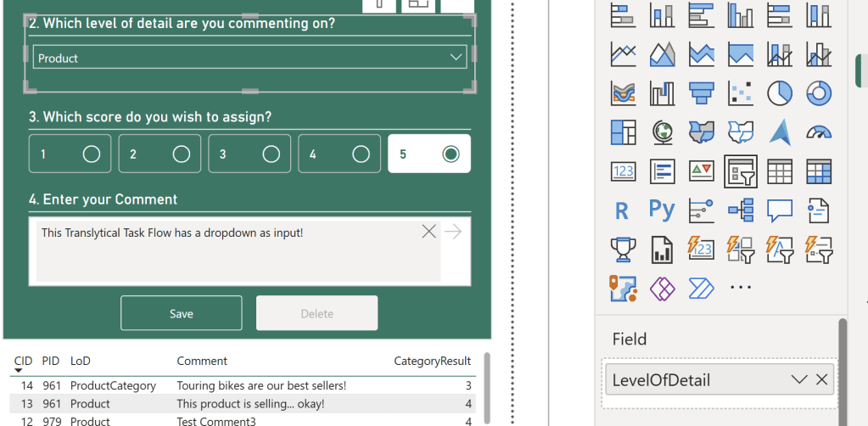Add a Line chart visual
This screenshot has width=868, height=426.
click(623, 54)
